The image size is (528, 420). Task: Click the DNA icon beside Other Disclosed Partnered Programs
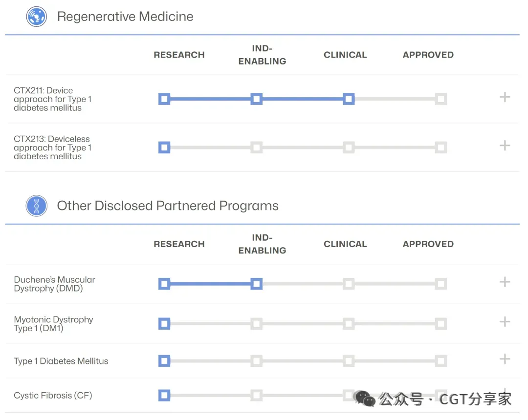36,206
